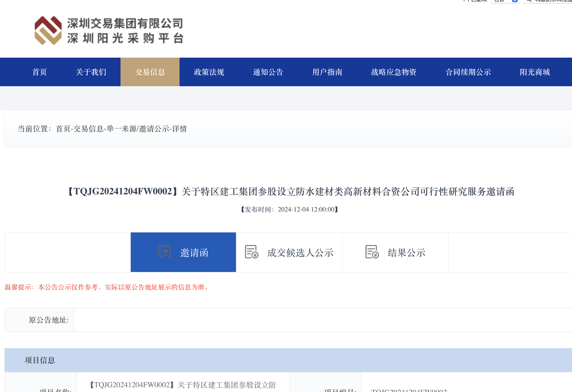Open 战略应急物资 navigation item
This screenshot has height=392, width=572.
[394, 72]
